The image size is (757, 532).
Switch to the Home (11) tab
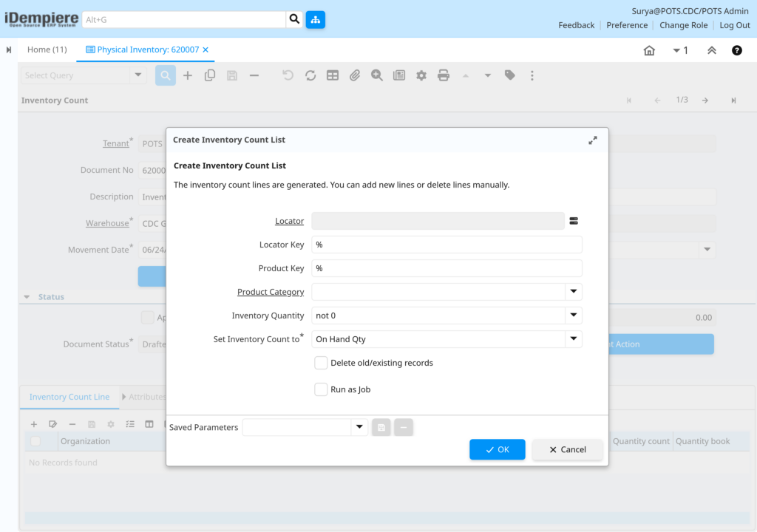47,50
